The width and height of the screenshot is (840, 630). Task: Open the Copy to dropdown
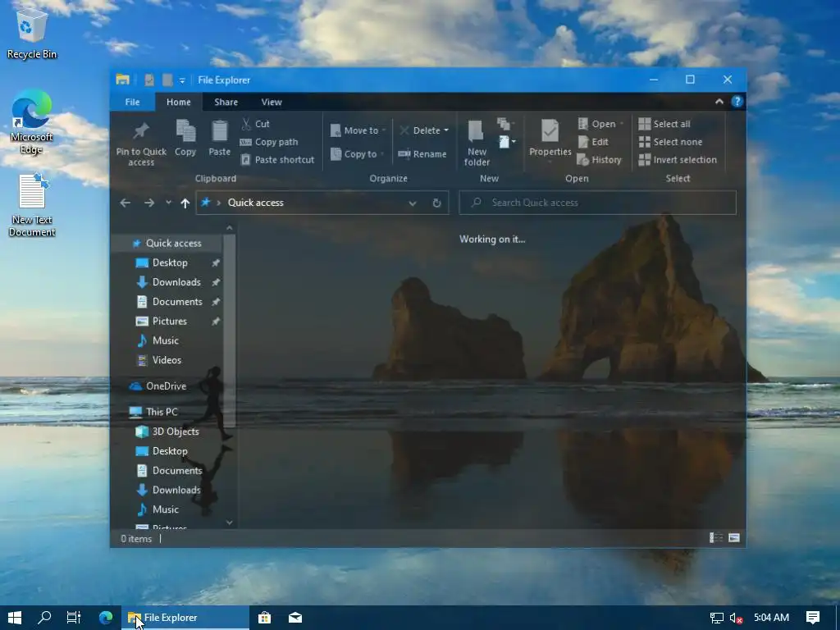pyautogui.click(x=358, y=154)
